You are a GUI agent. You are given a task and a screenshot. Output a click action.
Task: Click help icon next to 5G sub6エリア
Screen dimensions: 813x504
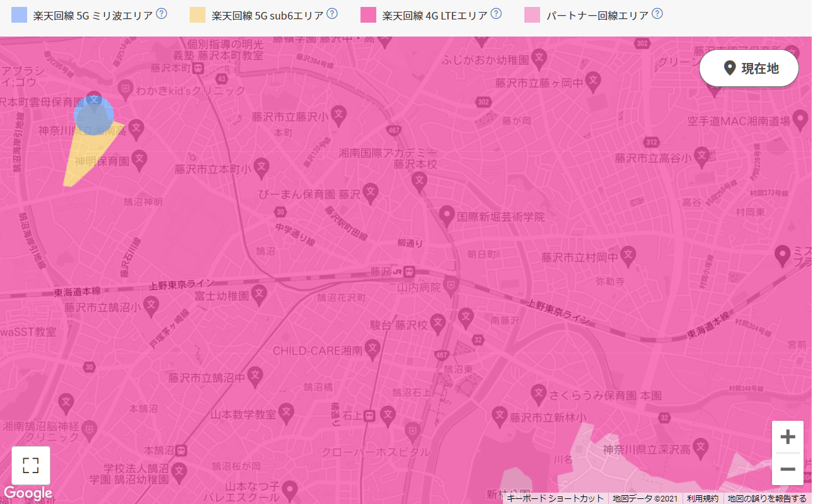pyautogui.click(x=332, y=13)
